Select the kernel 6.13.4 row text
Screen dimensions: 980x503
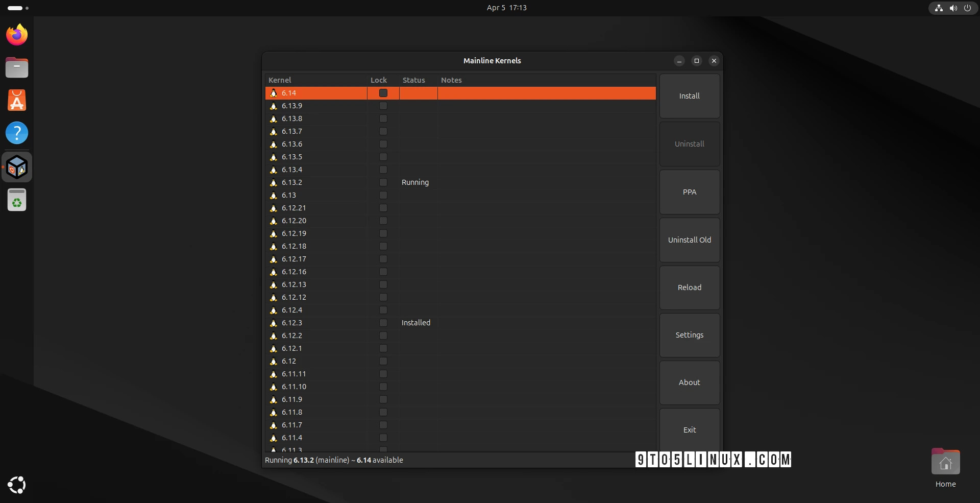tap(292, 170)
